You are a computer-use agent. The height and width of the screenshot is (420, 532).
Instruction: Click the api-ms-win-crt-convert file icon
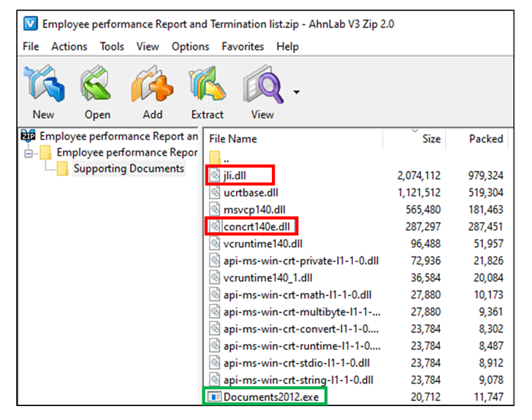pos(214,328)
